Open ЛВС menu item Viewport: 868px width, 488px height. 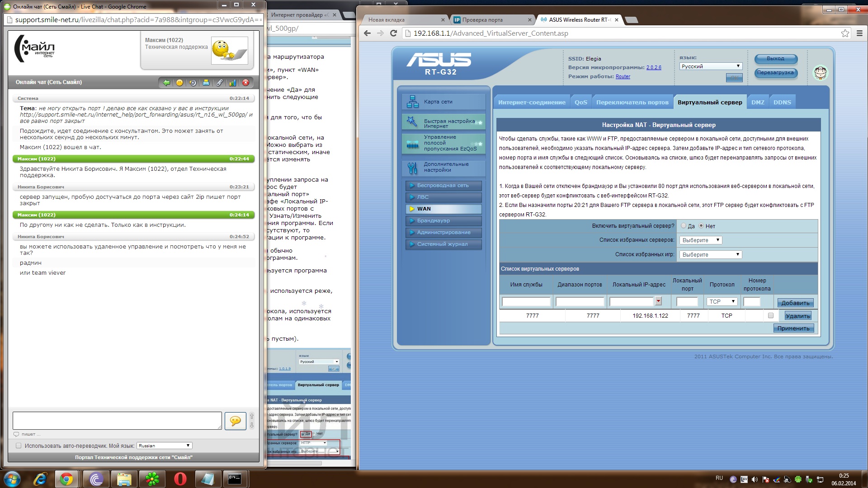[443, 197]
